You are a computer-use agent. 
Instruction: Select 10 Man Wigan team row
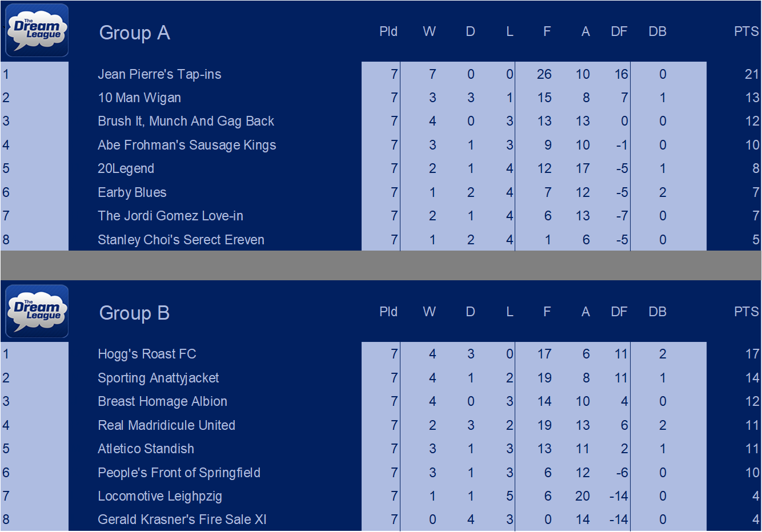pyautogui.click(x=381, y=98)
